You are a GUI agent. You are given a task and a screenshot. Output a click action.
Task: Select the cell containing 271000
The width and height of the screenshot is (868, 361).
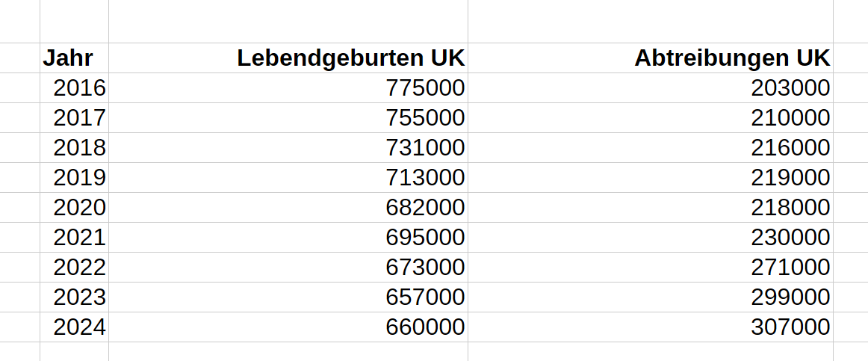(x=791, y=268)
